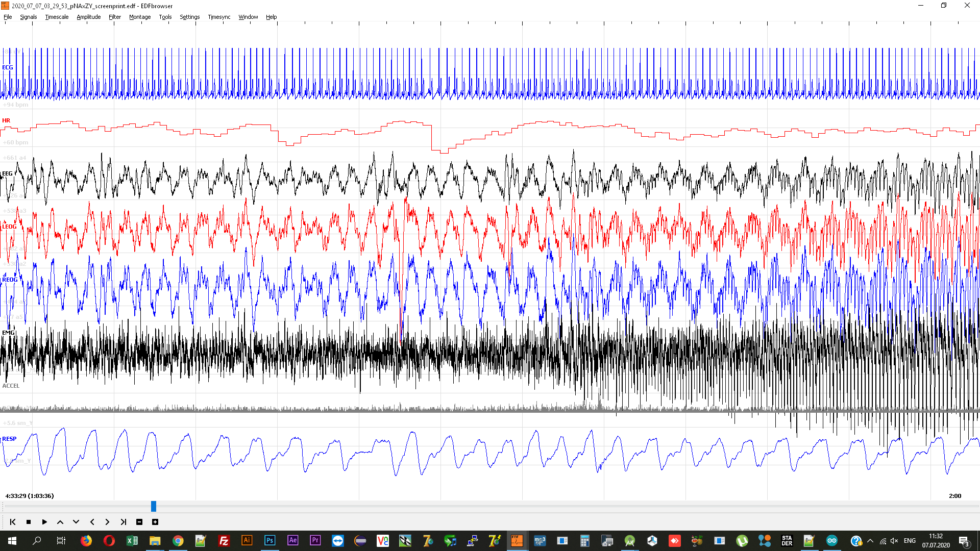Select the EEG signal label
The height and width of the screenshot is (551, 980).
pyautogui.click(x=8, y=173)
